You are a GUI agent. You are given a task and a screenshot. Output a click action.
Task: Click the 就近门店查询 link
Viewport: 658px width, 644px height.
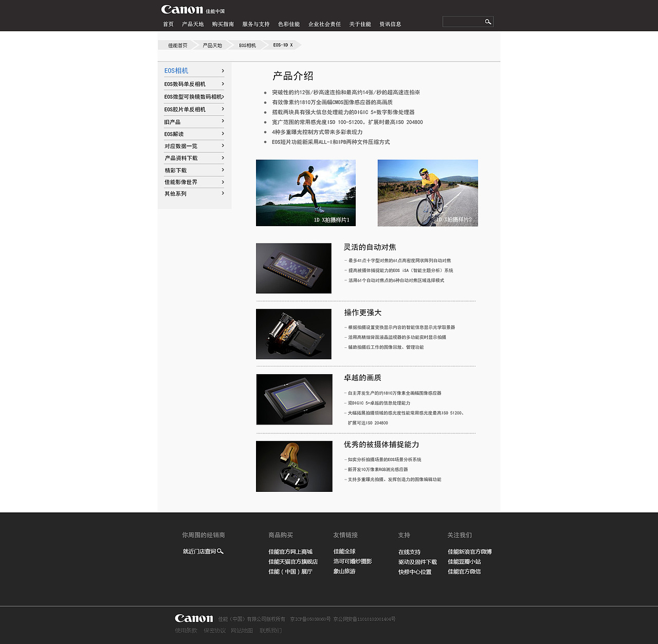(x=199, y=551)
